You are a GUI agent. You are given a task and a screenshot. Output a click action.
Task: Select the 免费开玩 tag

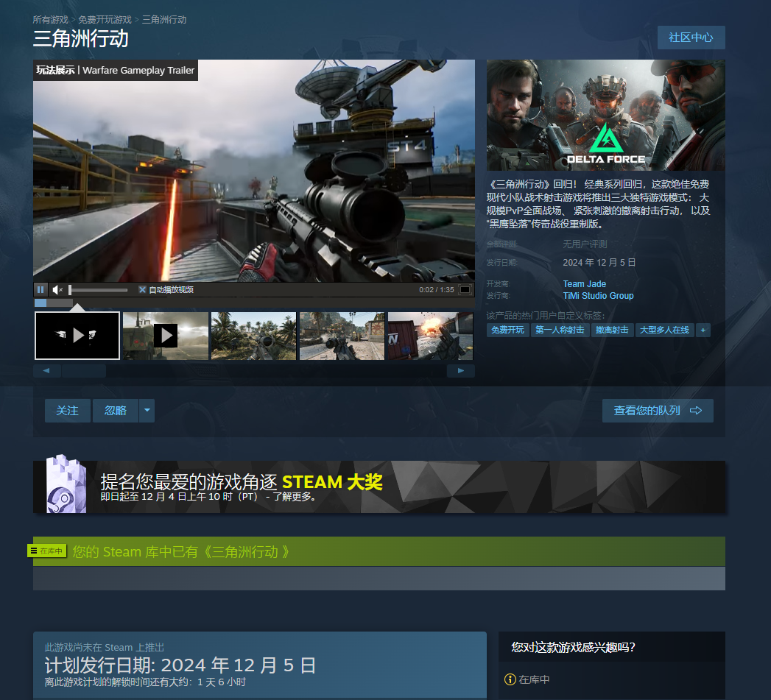[507, 330]
